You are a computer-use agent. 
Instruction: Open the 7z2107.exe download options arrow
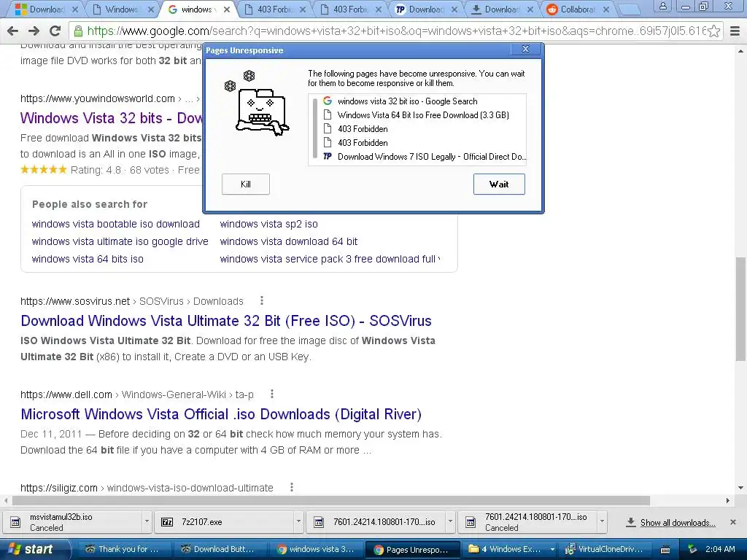point(298,522)
